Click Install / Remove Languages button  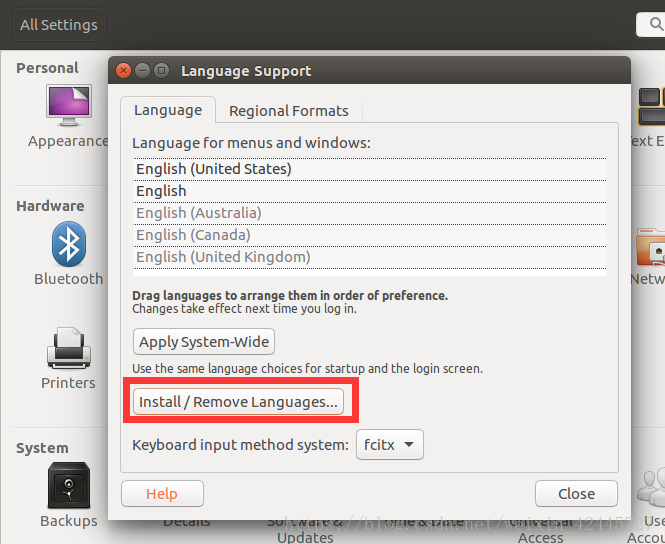[238, 402]
